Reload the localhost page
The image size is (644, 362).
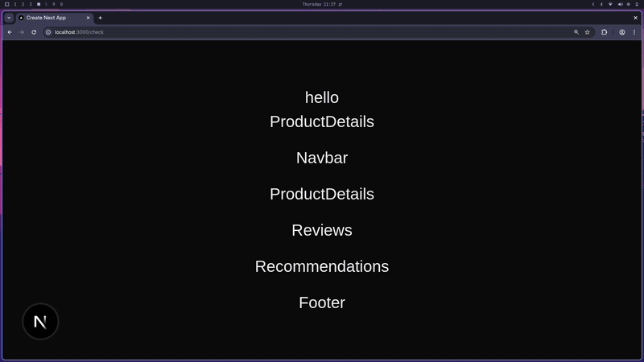tap(34, 32)
